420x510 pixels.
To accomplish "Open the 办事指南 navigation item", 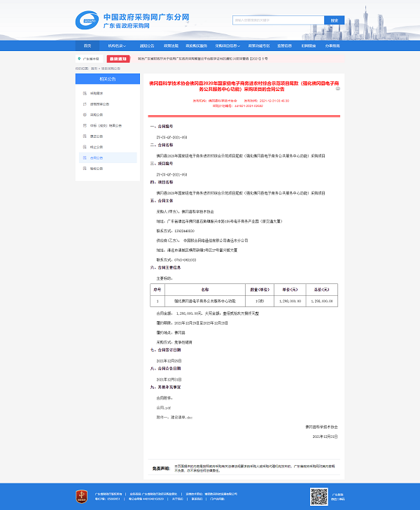I will point(332,46).
